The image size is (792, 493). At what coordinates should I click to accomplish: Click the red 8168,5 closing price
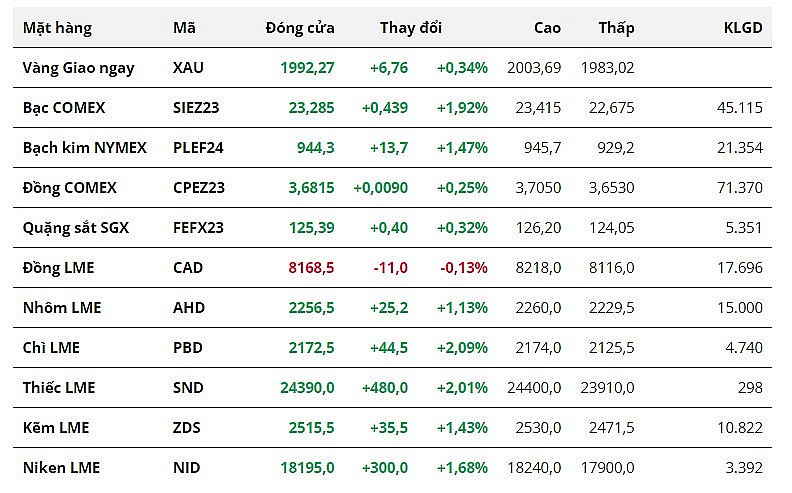pos(309,268)
